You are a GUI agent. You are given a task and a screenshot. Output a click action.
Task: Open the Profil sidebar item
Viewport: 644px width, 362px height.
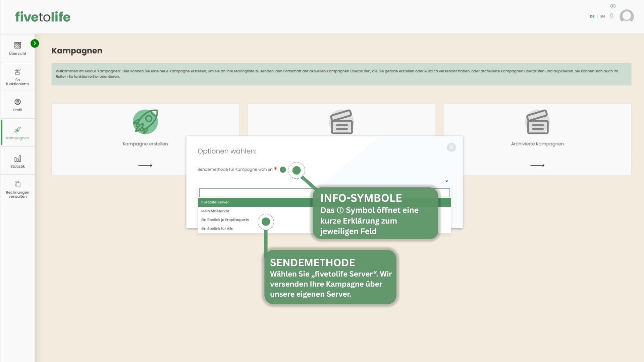(x=17, y=105)
